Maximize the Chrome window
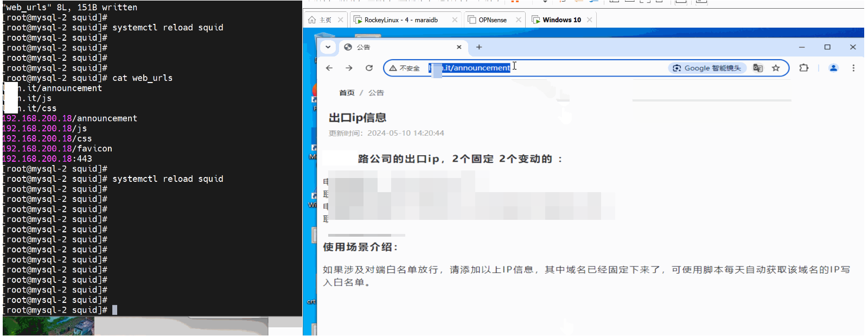Image resolution: width=868 pixels, height=336 pixels. 827,47
